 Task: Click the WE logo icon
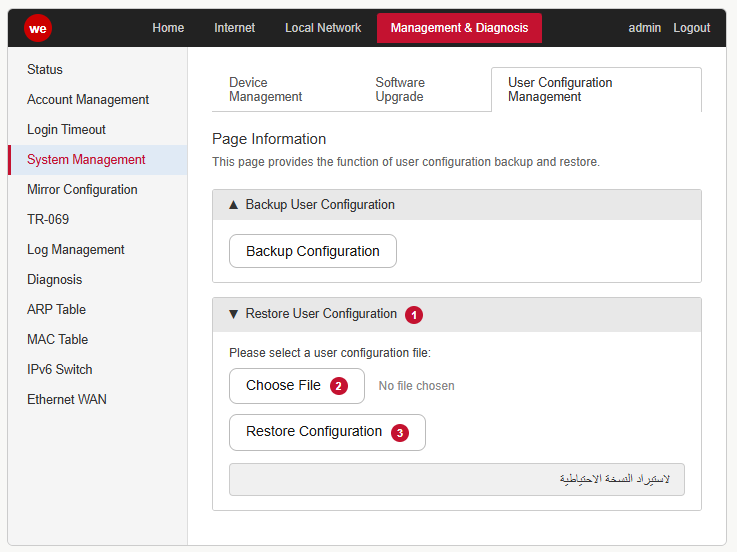tap(38, 28)
